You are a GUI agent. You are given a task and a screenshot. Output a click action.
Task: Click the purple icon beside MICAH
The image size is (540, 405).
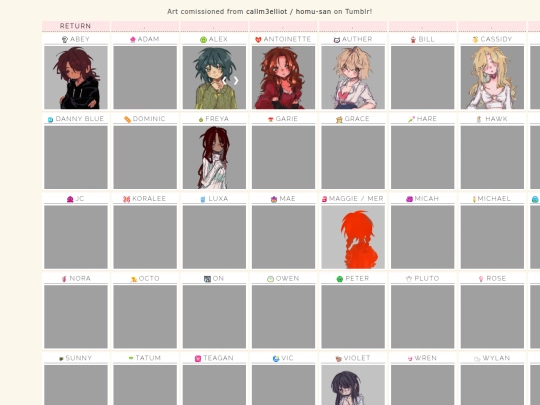[409, 199]
